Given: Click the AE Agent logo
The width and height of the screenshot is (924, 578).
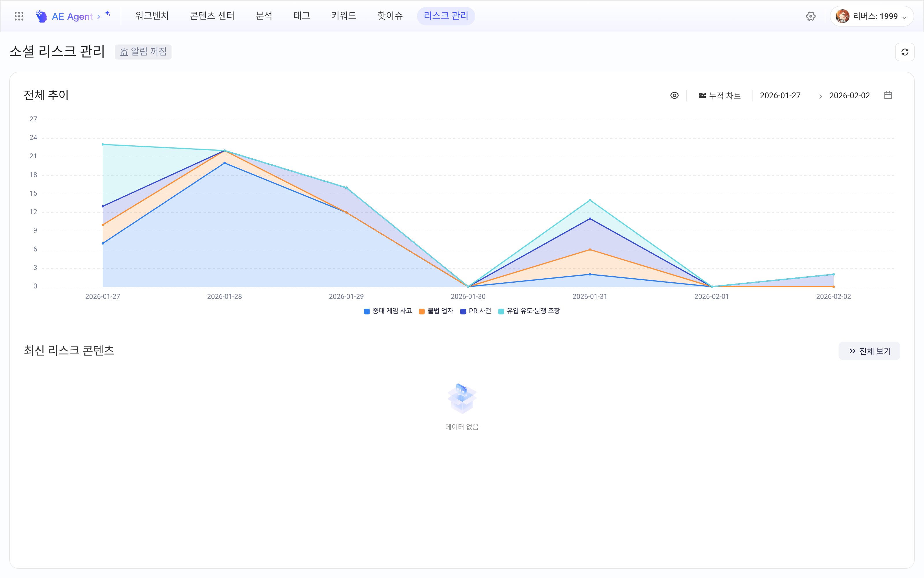Looking at the screenshot, I should pos(64,16).
